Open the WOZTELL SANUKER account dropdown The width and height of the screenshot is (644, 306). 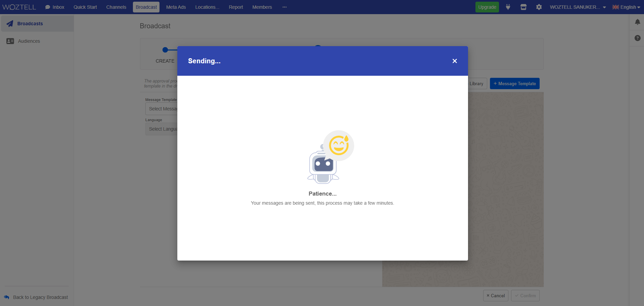577,7
